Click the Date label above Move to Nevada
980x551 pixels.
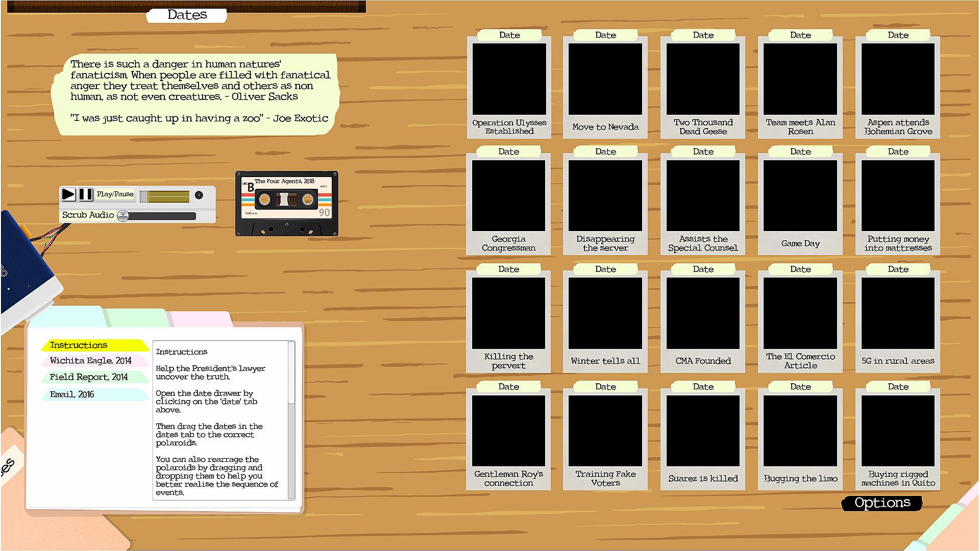coord(605,35)
